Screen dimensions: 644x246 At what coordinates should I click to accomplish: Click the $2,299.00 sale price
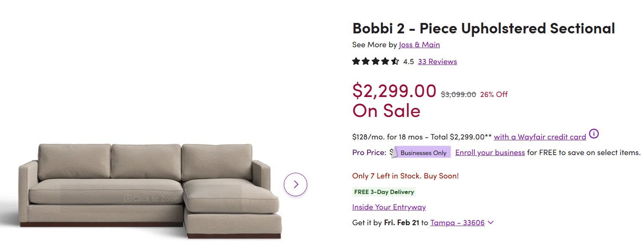394,91
